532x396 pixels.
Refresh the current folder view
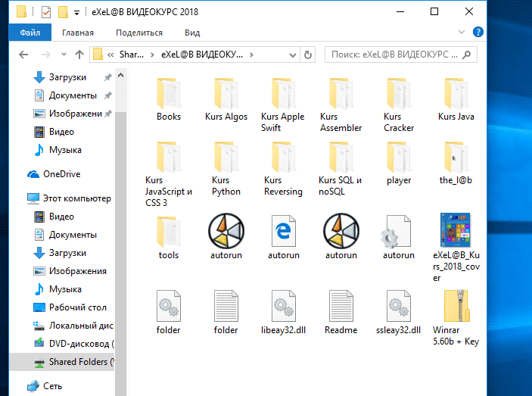click(308, 55)
